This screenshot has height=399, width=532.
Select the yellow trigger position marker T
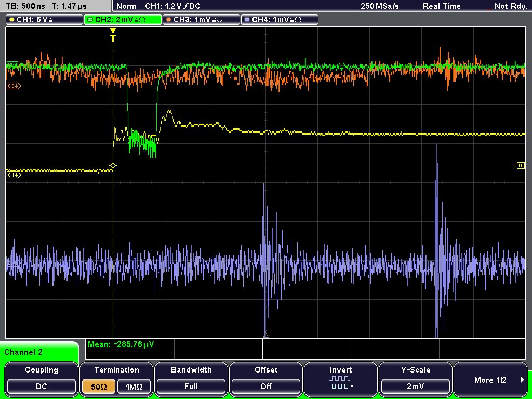pyautogui.click(x=113, y=34)
